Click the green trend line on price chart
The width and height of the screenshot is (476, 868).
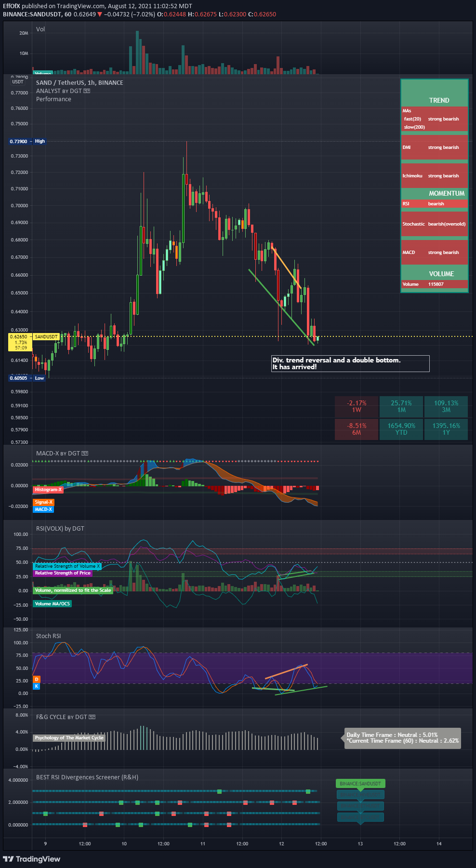point(281,307)
